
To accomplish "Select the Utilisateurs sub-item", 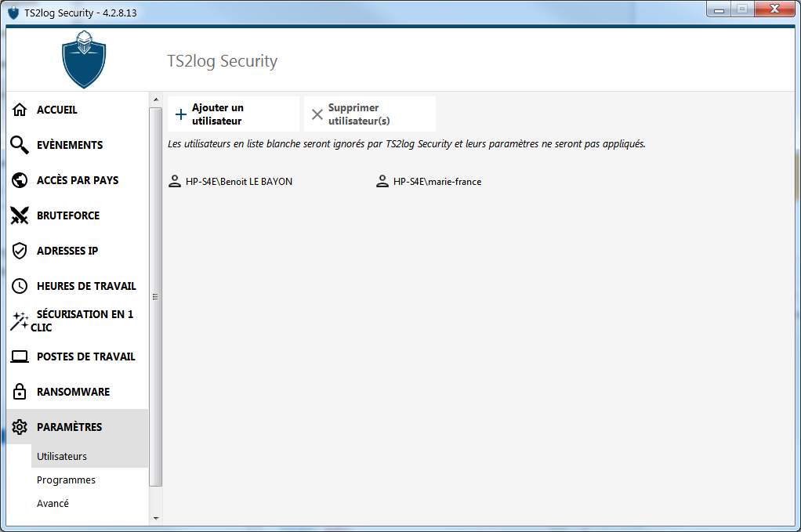I will (89, 456).
